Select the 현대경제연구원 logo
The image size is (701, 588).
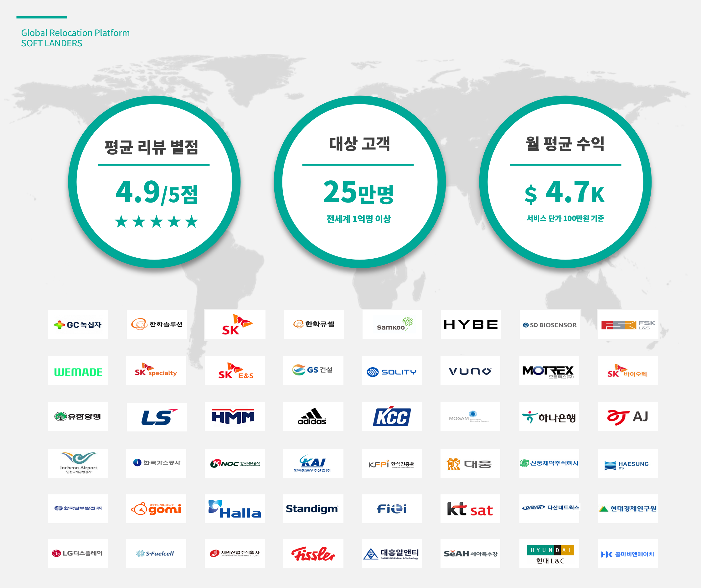click(628, 508)
